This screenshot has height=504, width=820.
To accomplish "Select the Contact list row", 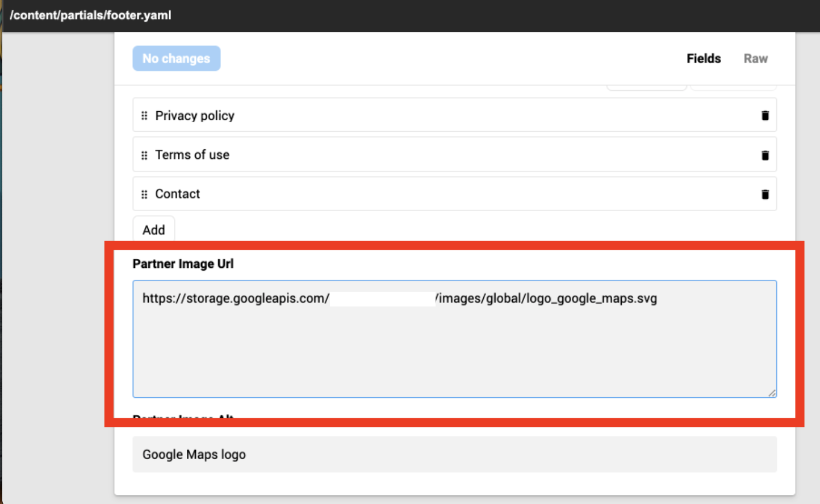I will (x=398, y=194).
